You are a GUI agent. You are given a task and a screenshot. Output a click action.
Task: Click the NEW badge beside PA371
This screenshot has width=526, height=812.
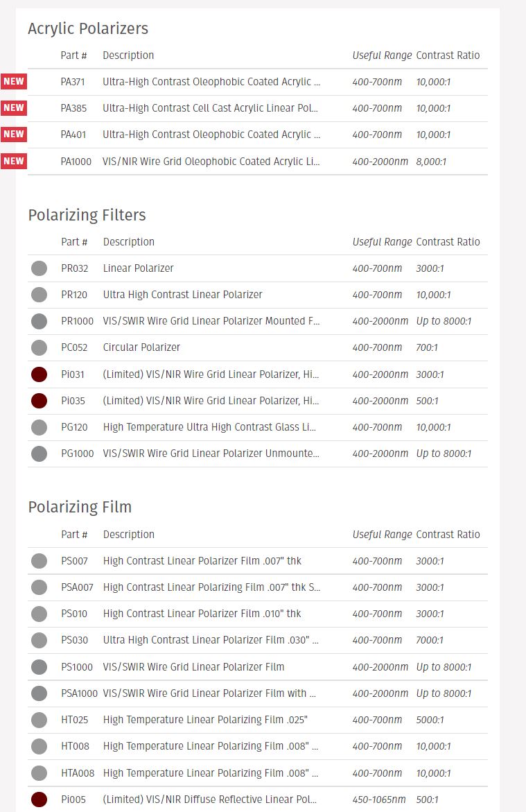13,81
